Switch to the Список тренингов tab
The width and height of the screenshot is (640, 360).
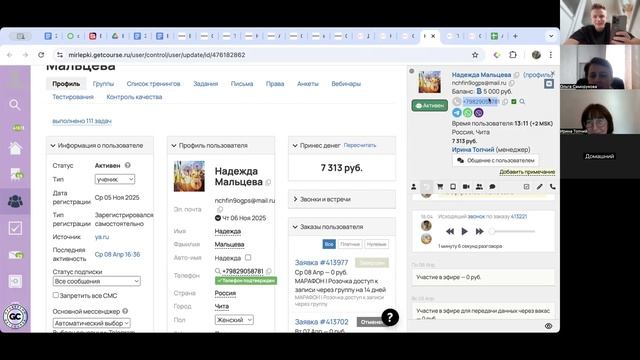click(x=153, y=84)
